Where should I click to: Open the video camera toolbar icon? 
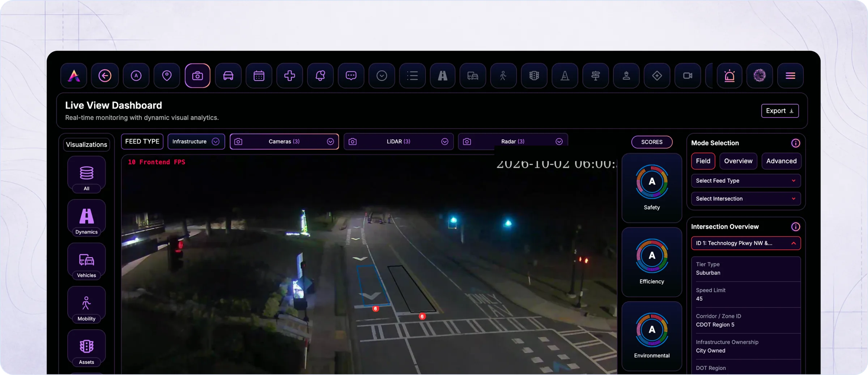tap(688, 76)
